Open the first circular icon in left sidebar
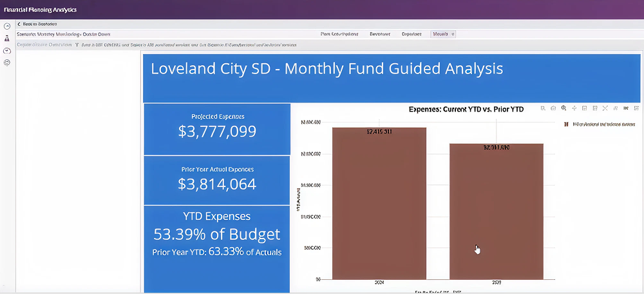Viewport: 644px width, 294px height. (x=7, y=26)
